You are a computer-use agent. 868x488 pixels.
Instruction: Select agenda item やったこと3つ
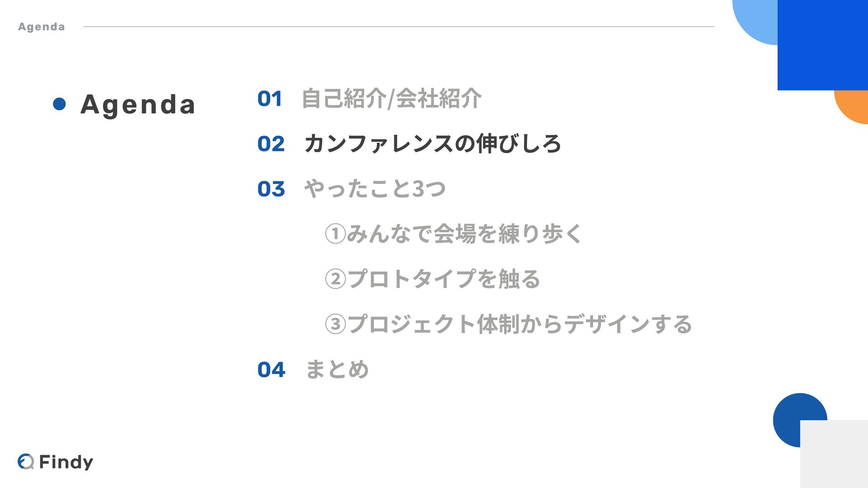point(375,189)
